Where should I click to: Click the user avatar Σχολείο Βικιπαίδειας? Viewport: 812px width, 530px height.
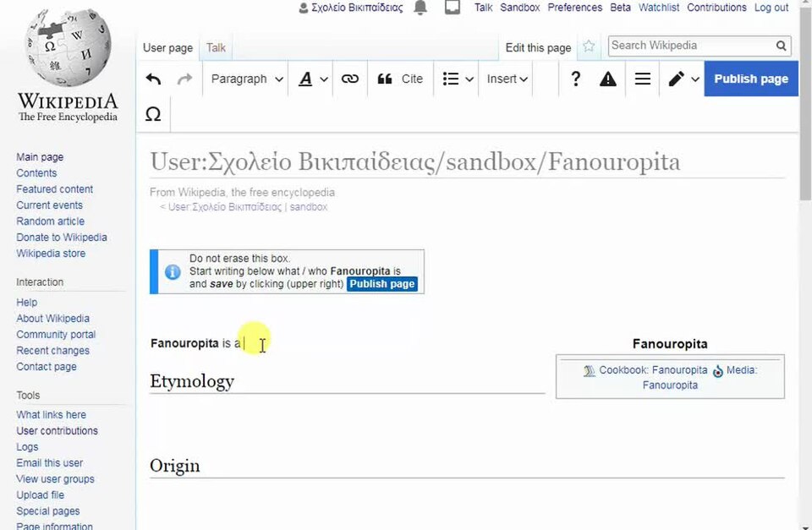point(351,8)
